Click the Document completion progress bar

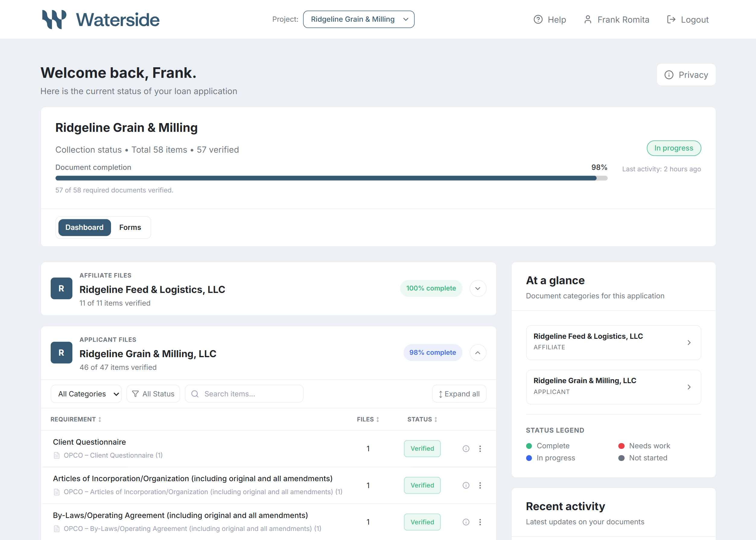pyautogui.click(x=332, y=178)
